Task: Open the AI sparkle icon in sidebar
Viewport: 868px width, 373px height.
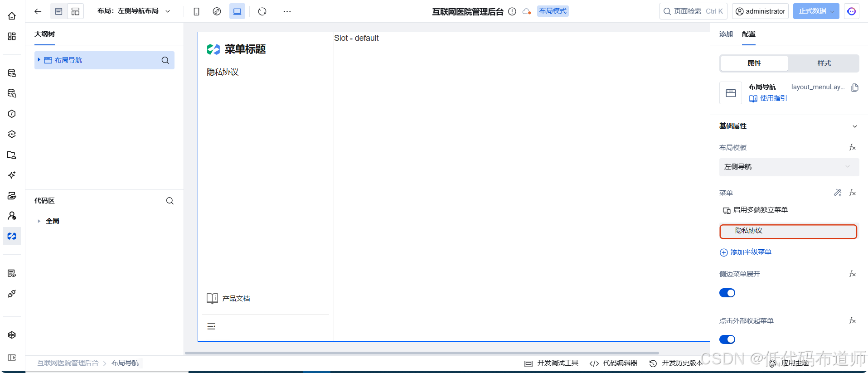Action: (12, 175)
